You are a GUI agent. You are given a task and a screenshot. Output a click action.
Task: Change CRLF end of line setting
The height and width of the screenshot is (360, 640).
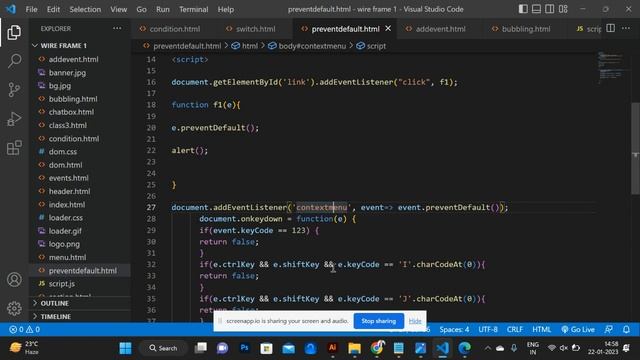(515, 329)
